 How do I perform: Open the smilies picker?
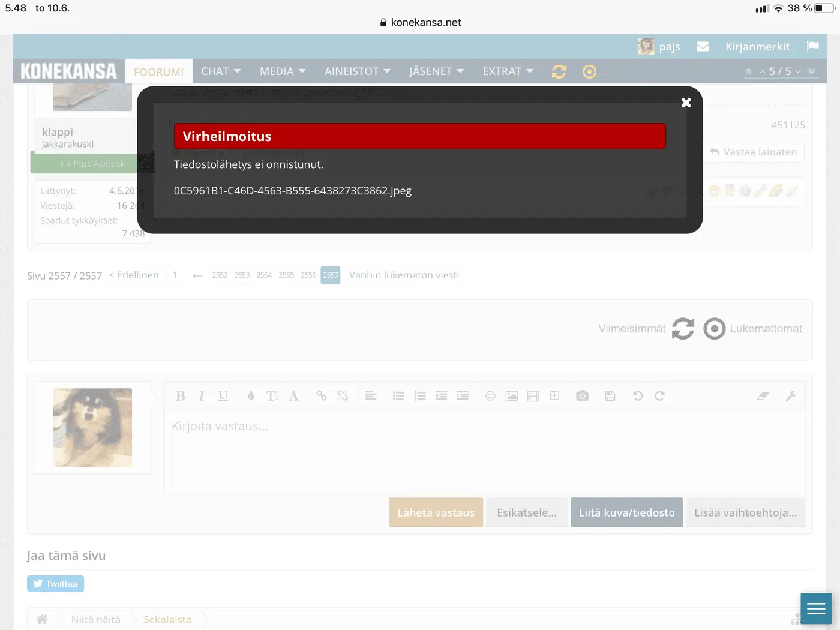(490, 396)
